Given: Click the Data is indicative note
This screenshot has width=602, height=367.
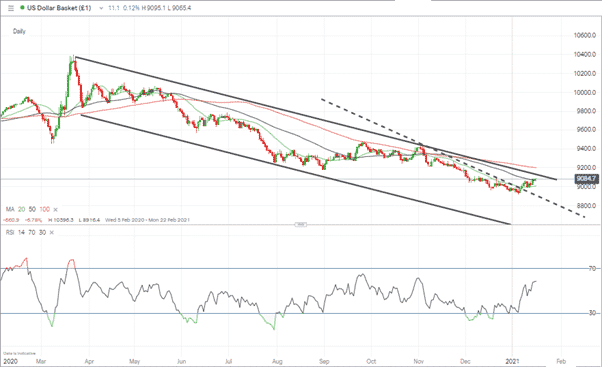Looking at the screenshot, I should pos(20,353).
